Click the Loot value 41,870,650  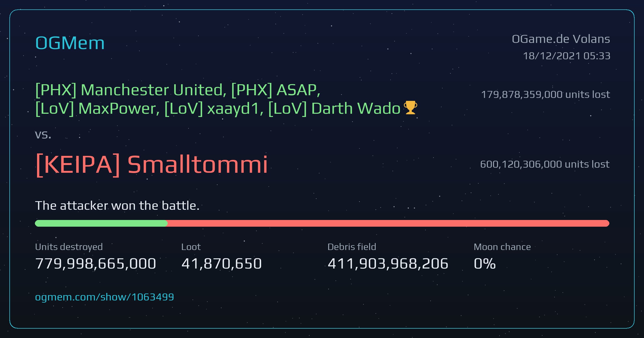click(222, 263)
